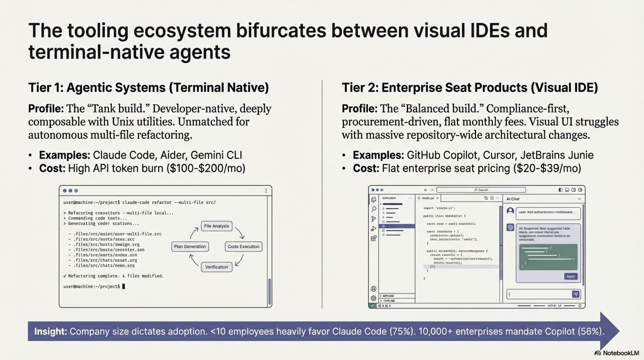Image resolution: width=644 pixels, height=360 pixels.
Task: Click the Plan Generation node
Action: coord(190,246)
